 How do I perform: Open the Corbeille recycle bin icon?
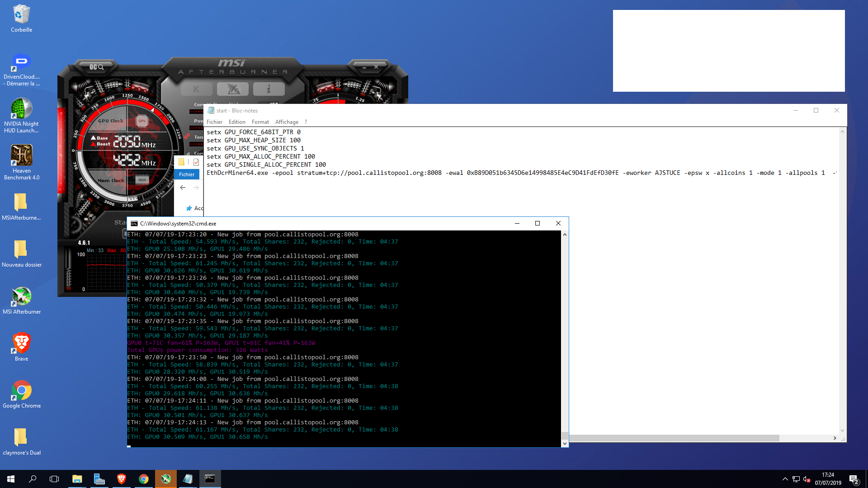pyautogui.click(x=21, y=19)
